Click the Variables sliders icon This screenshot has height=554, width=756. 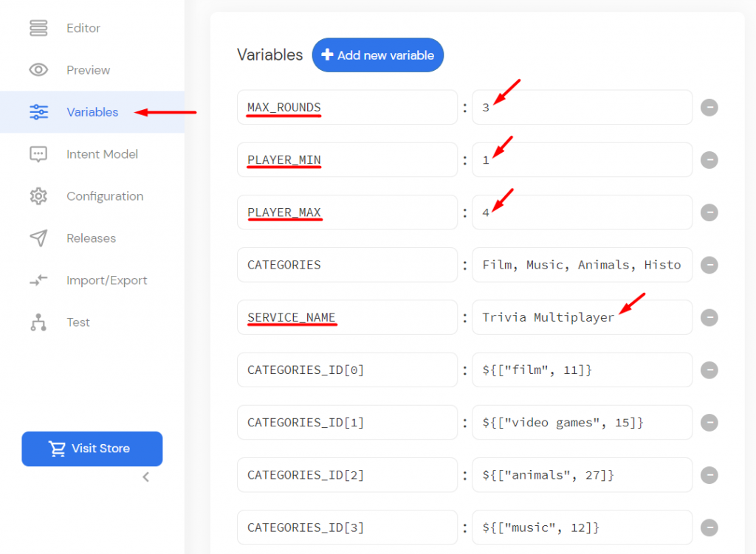tap(39, 111)
